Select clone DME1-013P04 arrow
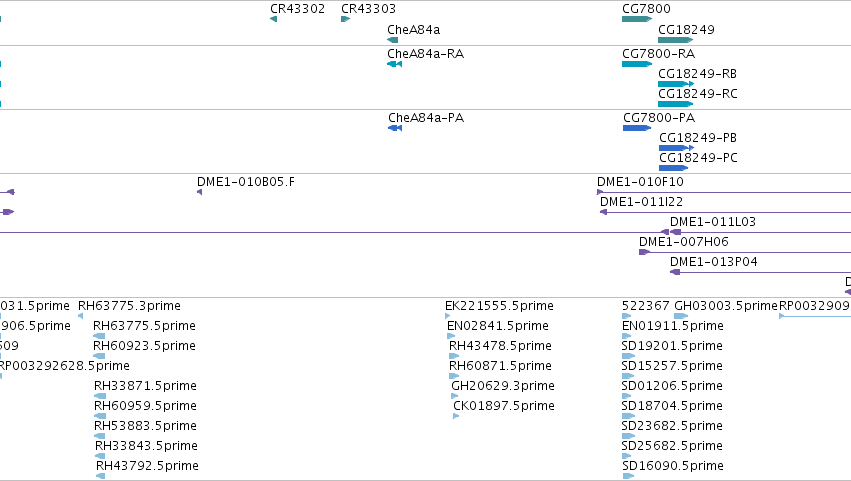851x481 pixels. [x=675, y=273]
